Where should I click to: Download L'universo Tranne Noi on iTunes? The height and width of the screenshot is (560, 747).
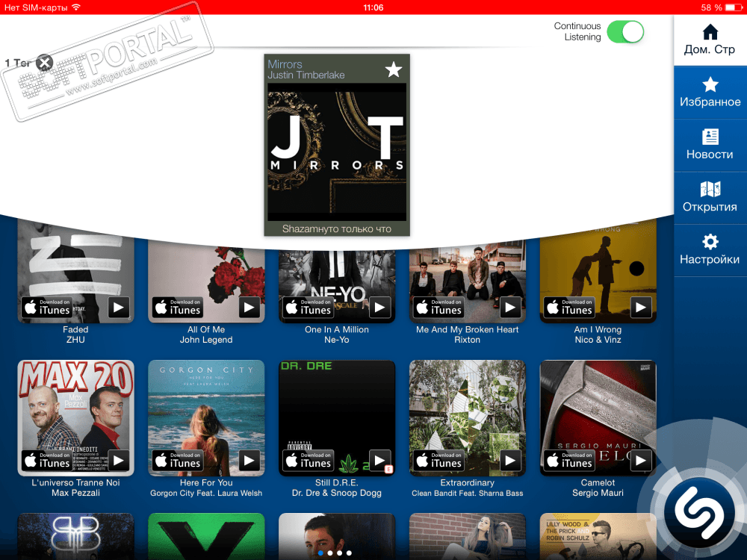pos(47,461)
